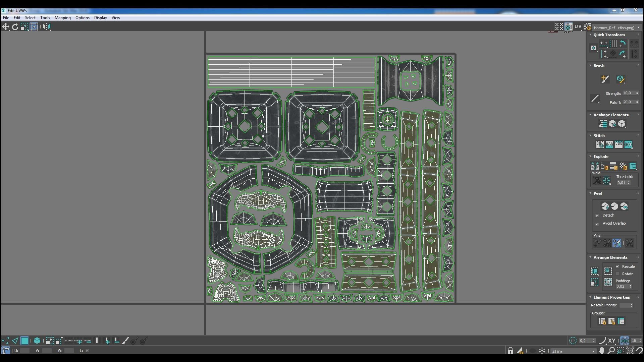Select the Pan view hand tool
The image size is (644, 362).
601,351
